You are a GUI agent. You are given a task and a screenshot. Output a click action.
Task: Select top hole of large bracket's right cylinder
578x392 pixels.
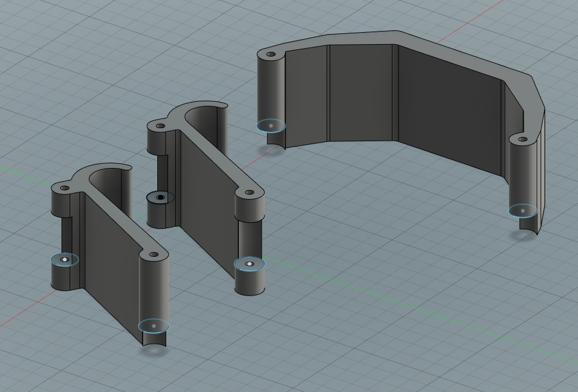point(523,139)
